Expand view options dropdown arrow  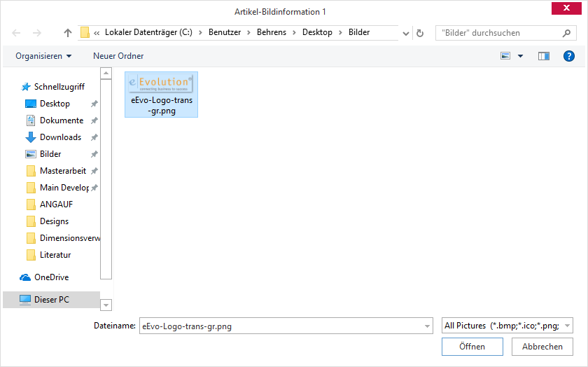[521, 56]
